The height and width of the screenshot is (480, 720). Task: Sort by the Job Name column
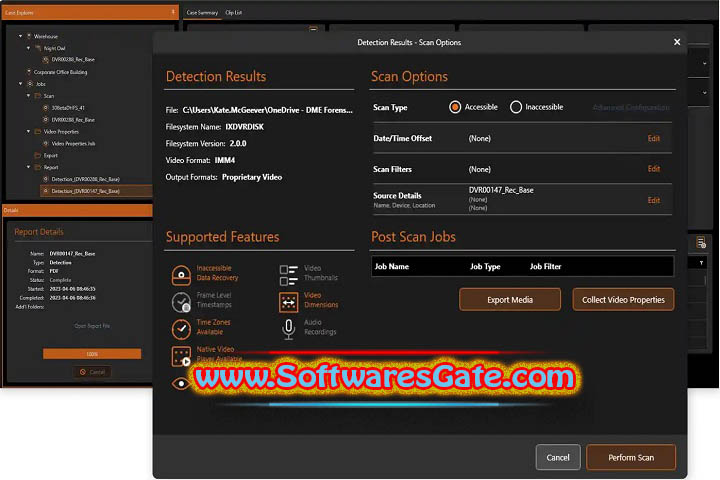[391, 266]
